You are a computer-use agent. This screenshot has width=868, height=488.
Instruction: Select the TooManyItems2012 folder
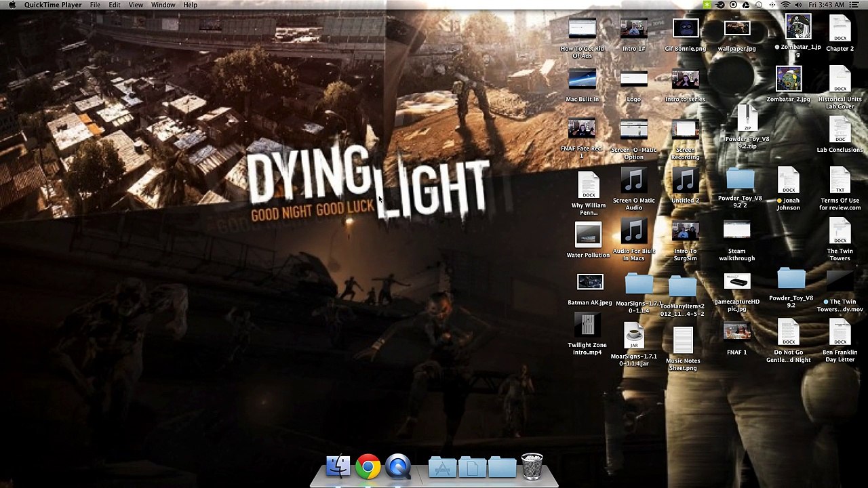coord(682,287)
